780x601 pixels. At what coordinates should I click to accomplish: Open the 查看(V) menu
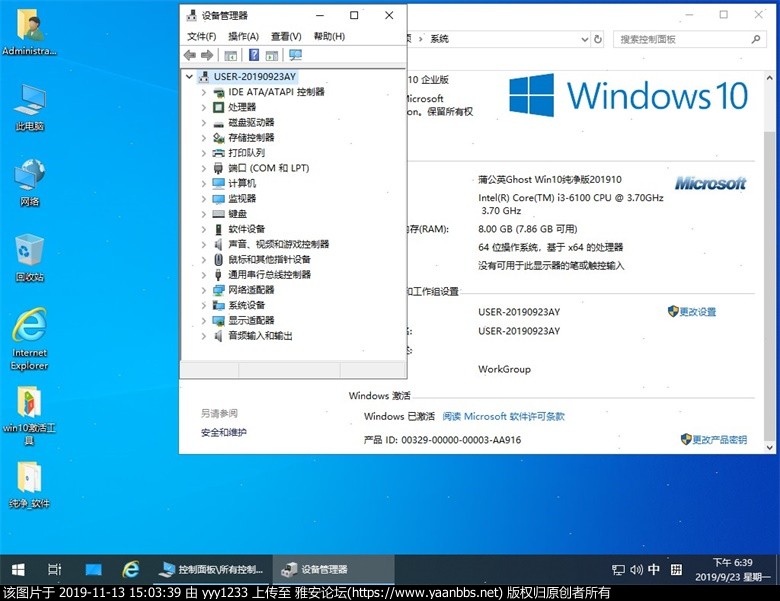[x=286, y=36]
